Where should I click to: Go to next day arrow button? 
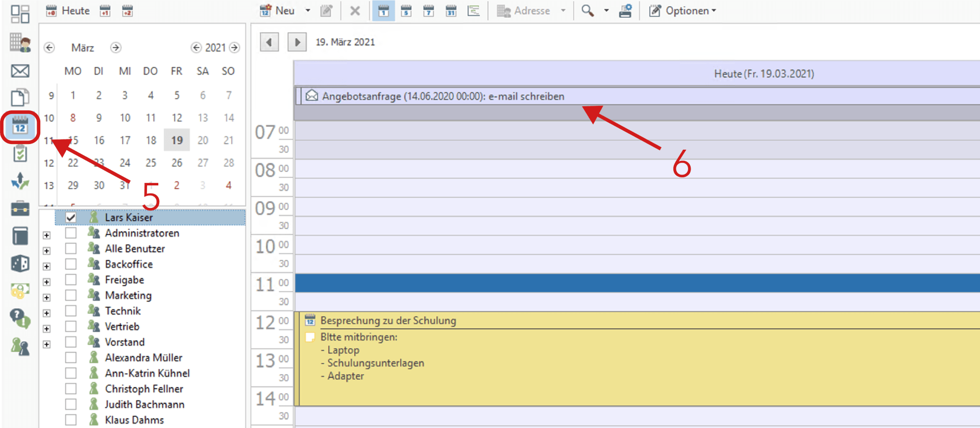297,42
